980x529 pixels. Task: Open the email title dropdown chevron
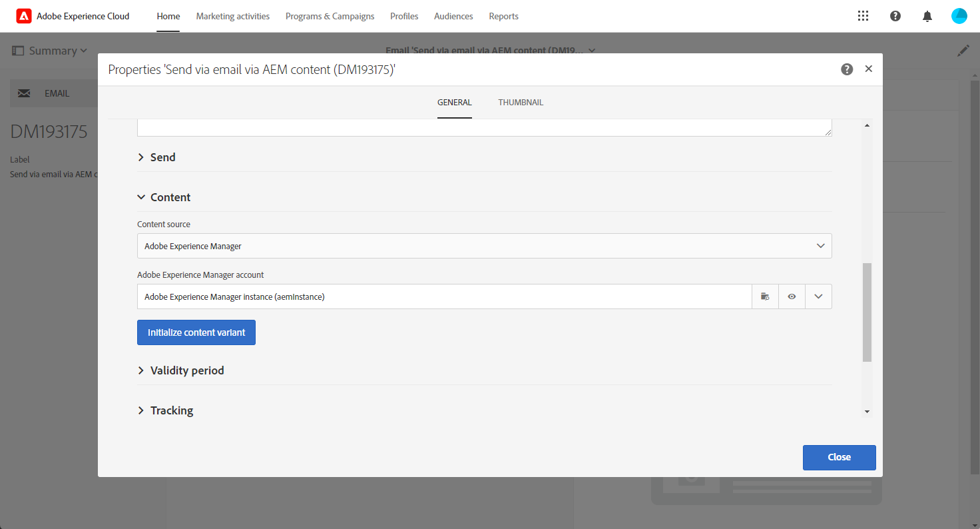tap(592, 50)
